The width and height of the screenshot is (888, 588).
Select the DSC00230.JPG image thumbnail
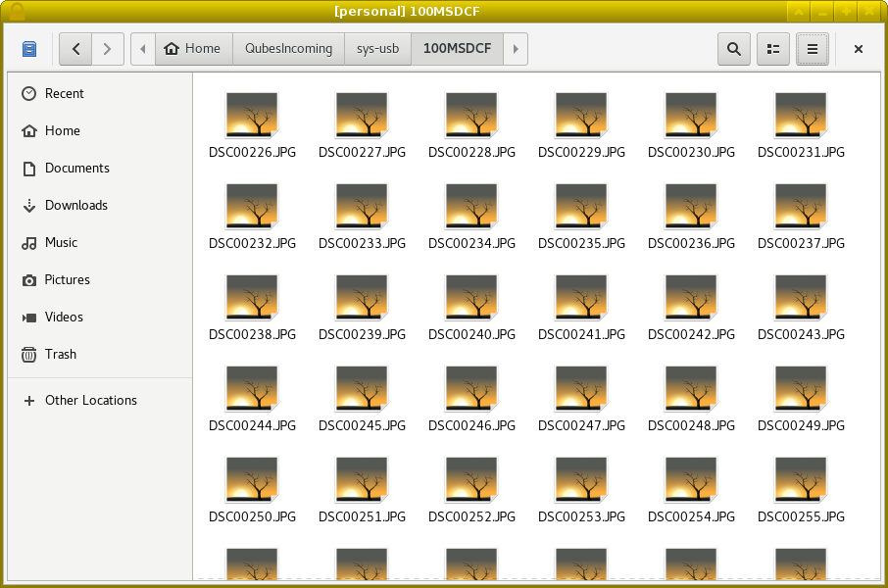(x=691, y=115)
